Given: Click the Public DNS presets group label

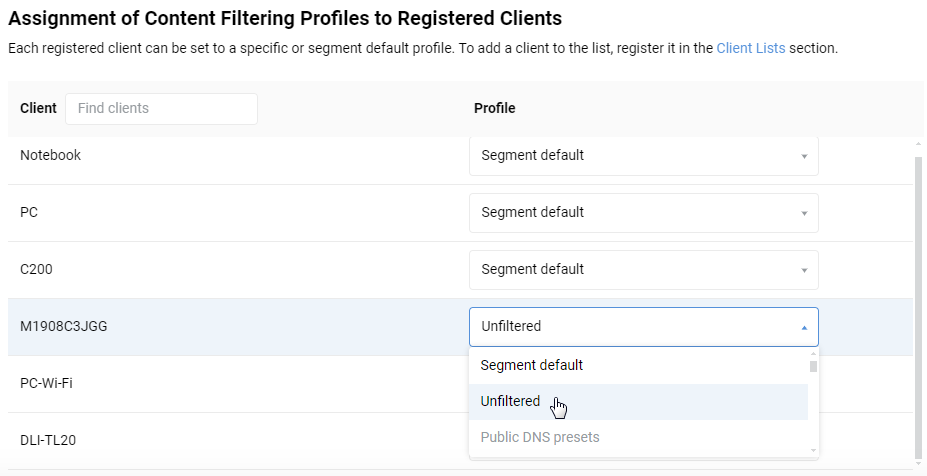Looking at the screenshot, I should click(540, 438).
